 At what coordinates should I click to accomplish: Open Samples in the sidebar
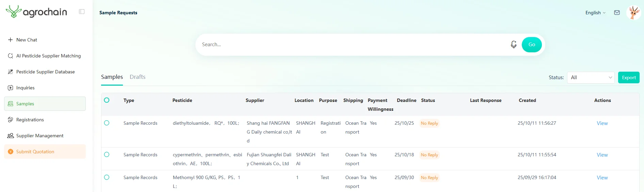tap(45, 104)
